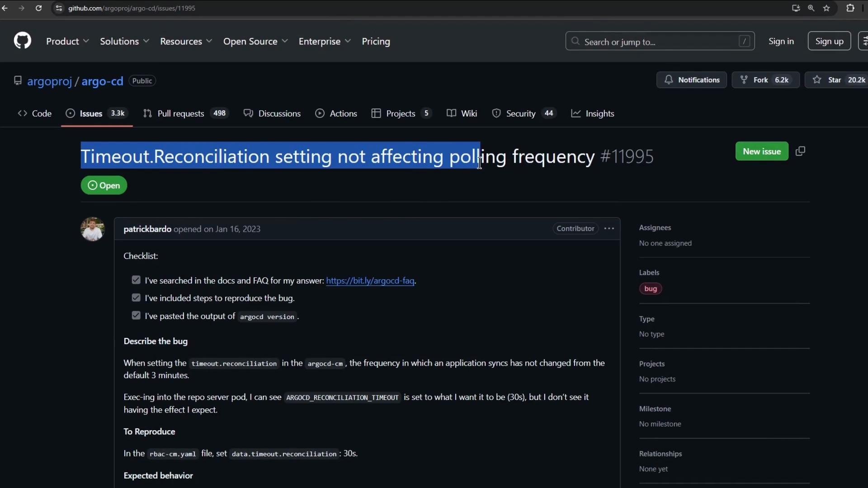Reload the page with refresh icon

pyautogui.click(x=39, y=8)
